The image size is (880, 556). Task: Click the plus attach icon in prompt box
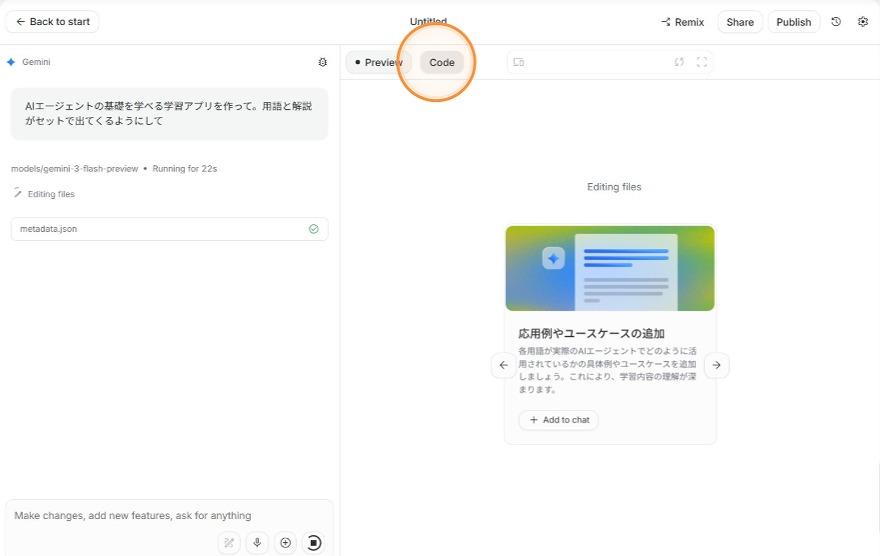pos(285,543)
